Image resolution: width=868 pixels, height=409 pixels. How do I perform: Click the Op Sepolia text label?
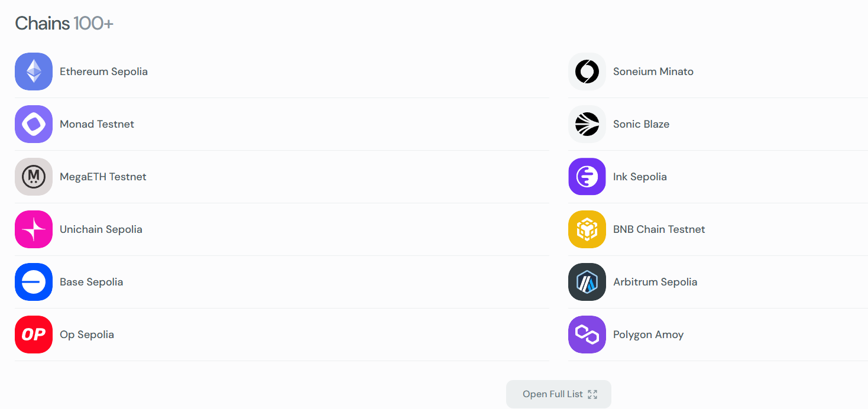(x=87, y=335)
